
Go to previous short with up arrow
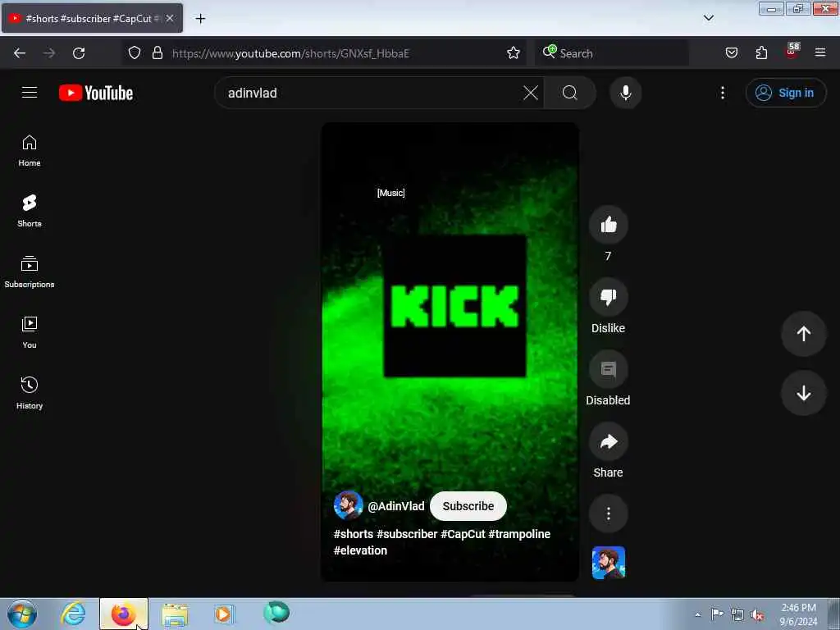[x=803, y=334]
